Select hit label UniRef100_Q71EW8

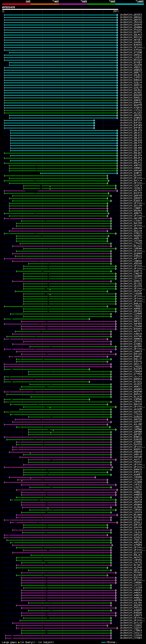point(131,53)
